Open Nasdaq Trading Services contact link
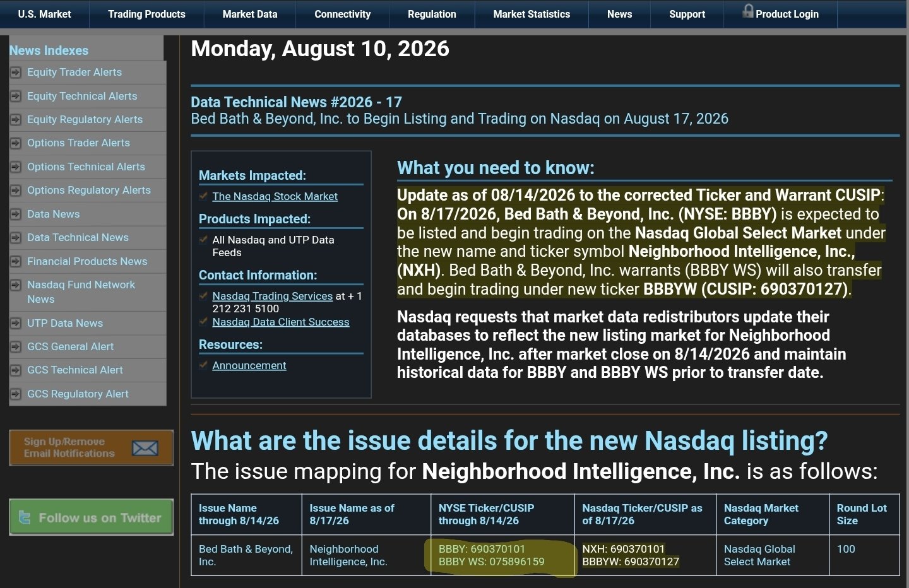Image resolution: width=909 pixels, height=588 pixels. click(272, 296)
